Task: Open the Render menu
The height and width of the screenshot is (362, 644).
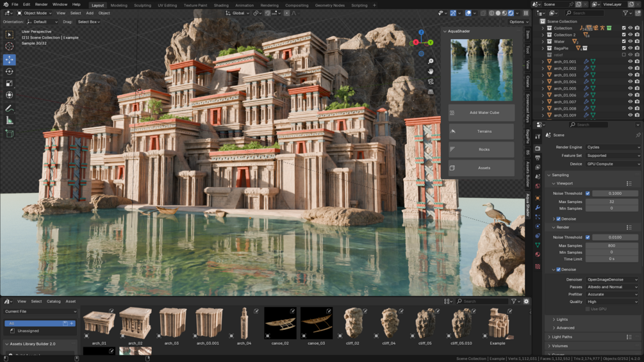Action: tap(41, 4)
